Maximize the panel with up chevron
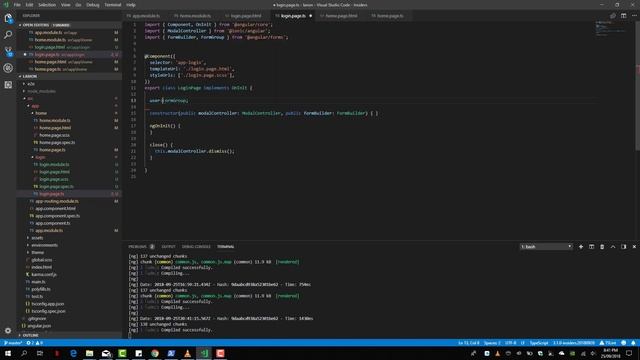This screenshot has width=640, height=360. 613,247
